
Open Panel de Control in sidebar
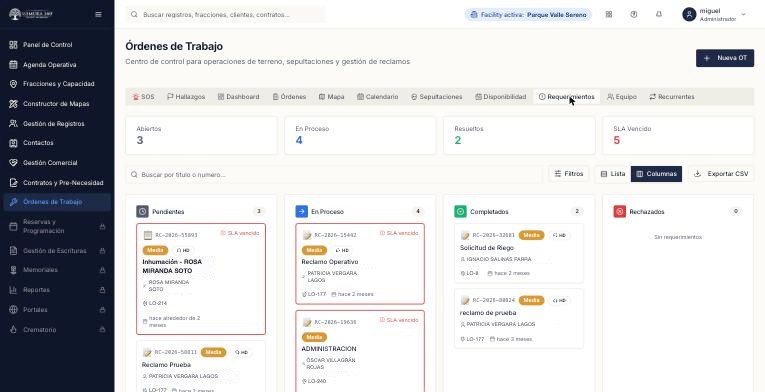57,45
